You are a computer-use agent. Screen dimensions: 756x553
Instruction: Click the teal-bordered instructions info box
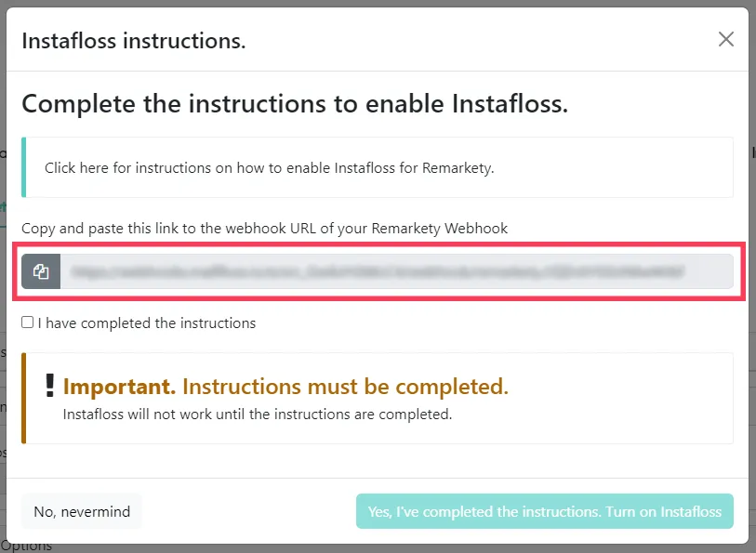pyautogui.click(x=378, y=167)
